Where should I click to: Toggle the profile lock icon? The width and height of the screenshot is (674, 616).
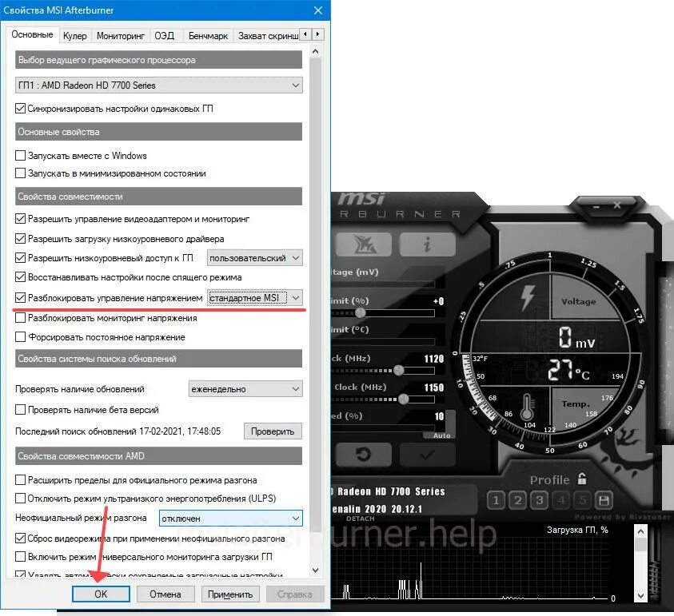click(x=582, y=479)
